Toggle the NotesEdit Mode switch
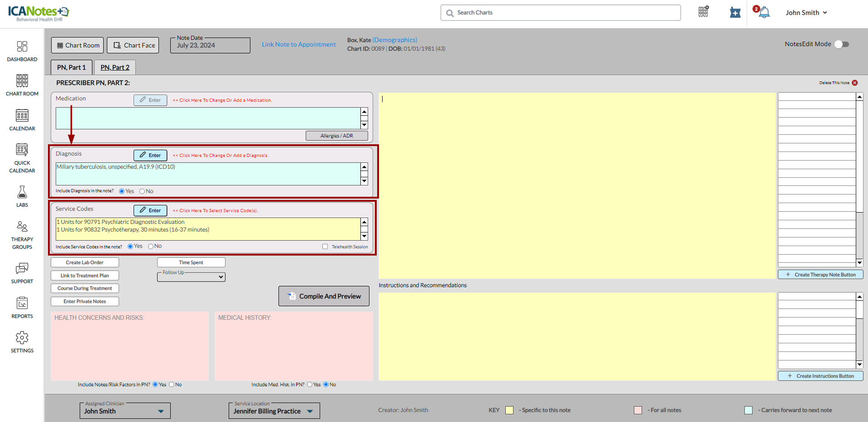The image size is (868, 422). (x=842, y=44)
